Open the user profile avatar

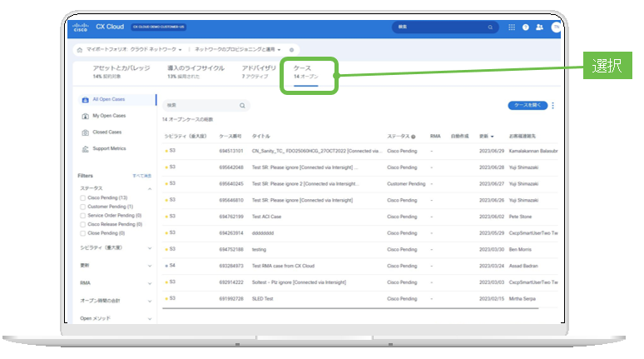click(556, 27)
